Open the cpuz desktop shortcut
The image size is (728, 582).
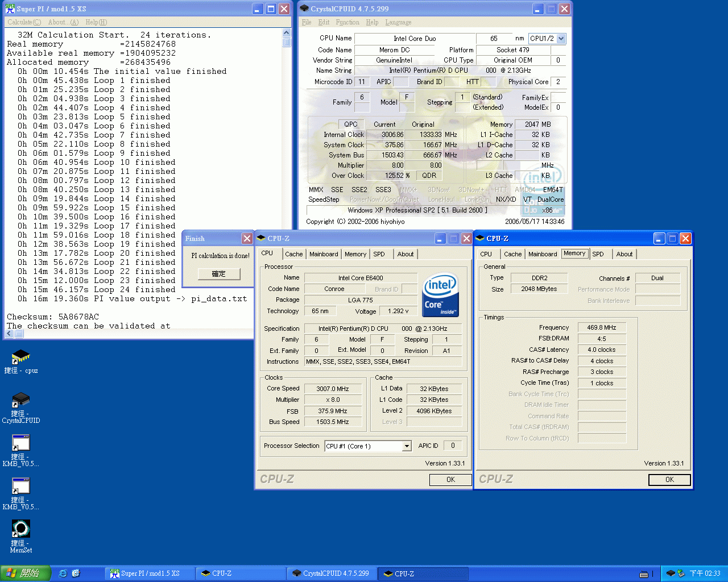click(21, 361)
